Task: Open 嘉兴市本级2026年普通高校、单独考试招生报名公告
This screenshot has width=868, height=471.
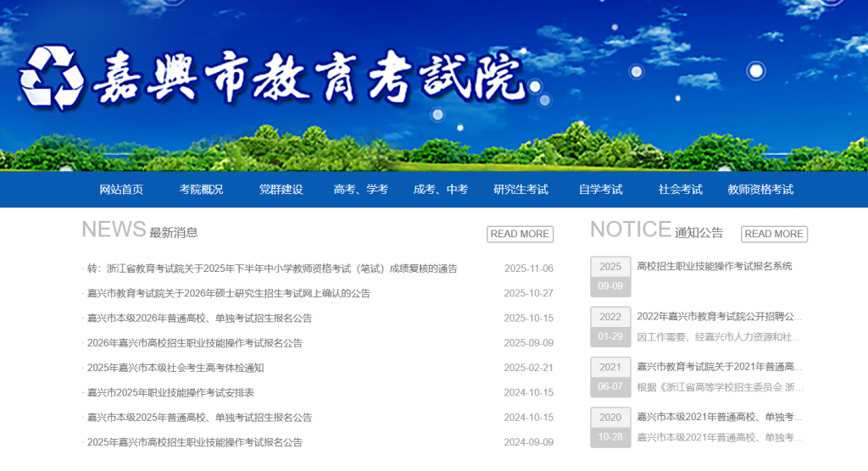Action: pos(199,319)
